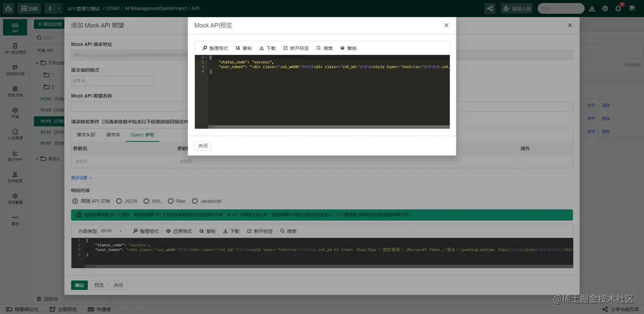The height and width of the screenshot is (314, 644).
Task: Select folder 1 in the API tree
Action: coord(48,75)
